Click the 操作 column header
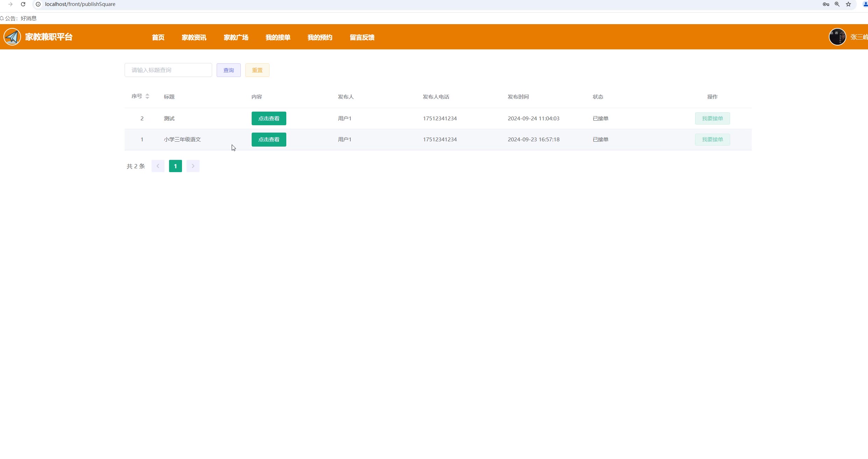This screenshot has width=868, height=459. [713, 97]
